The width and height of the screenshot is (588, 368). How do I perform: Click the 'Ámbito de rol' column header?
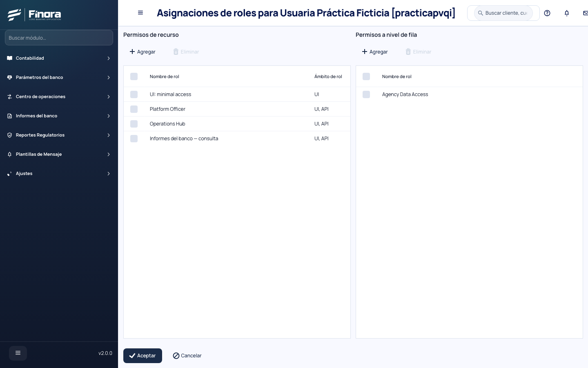click(328, 76)
